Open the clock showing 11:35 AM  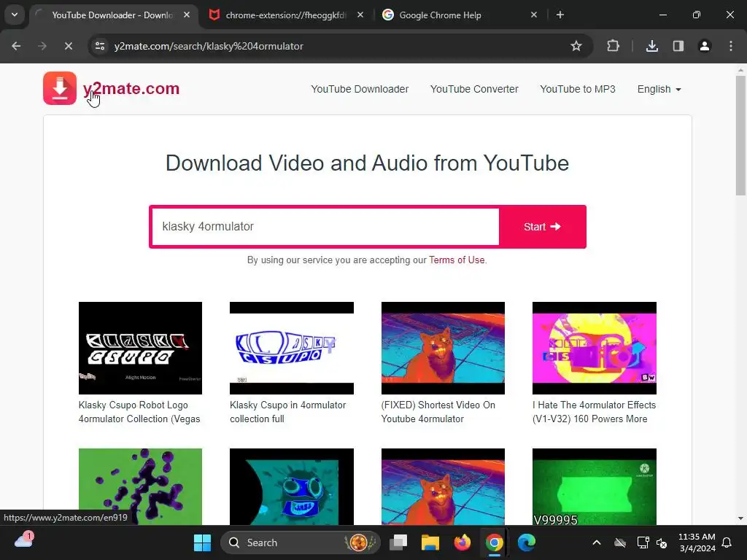[x=697, y=542]
